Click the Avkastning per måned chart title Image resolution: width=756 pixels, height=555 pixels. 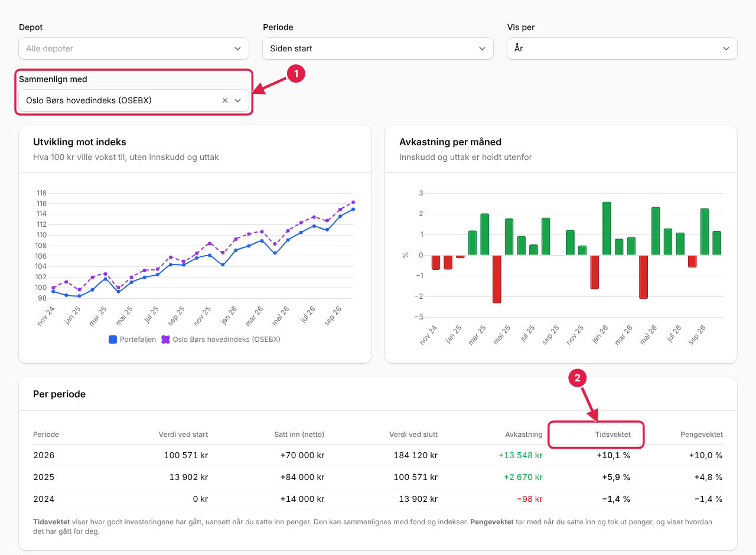pyautogui.click(x=450, y=142)
